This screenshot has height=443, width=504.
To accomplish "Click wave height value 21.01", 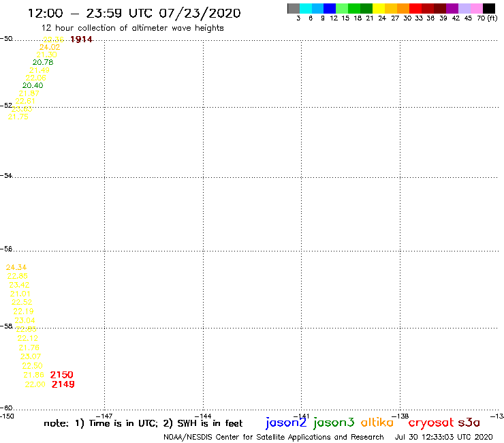I will click(20, 294).
